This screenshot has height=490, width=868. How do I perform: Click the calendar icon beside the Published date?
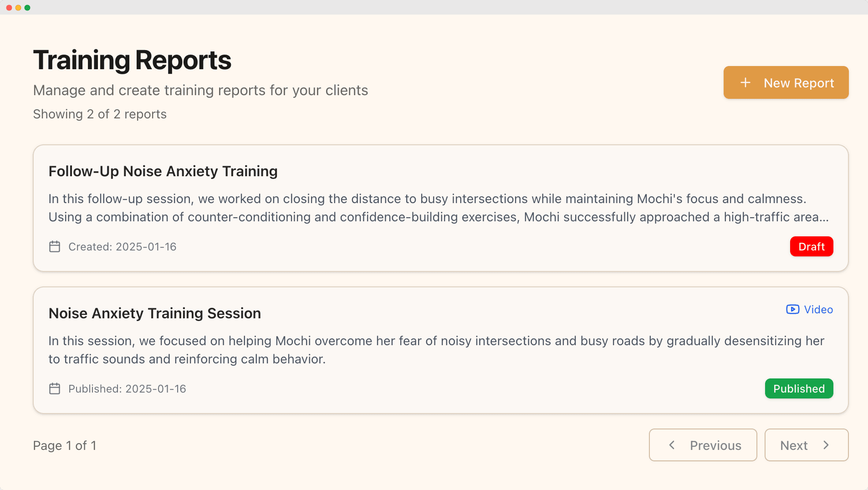54,388
